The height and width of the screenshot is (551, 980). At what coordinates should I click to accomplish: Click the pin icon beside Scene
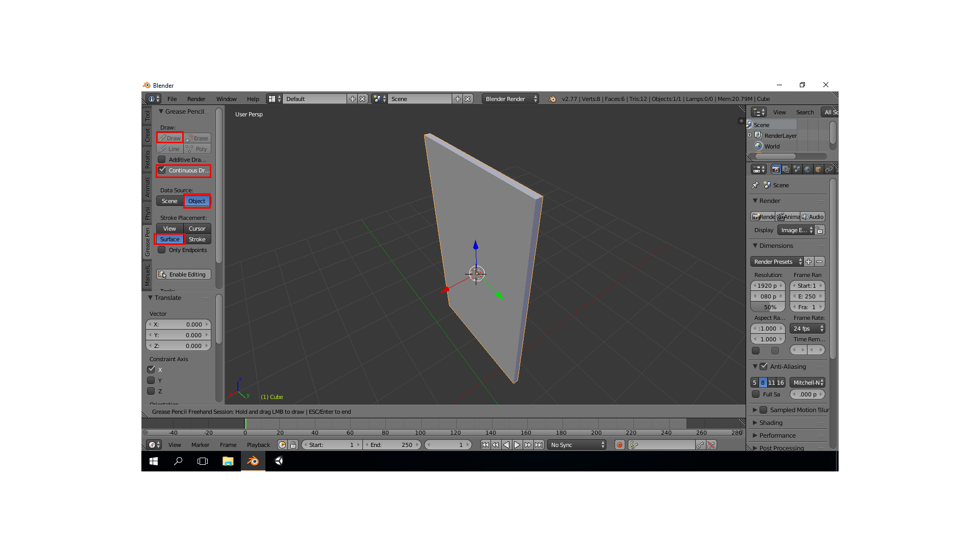(755, 185)
